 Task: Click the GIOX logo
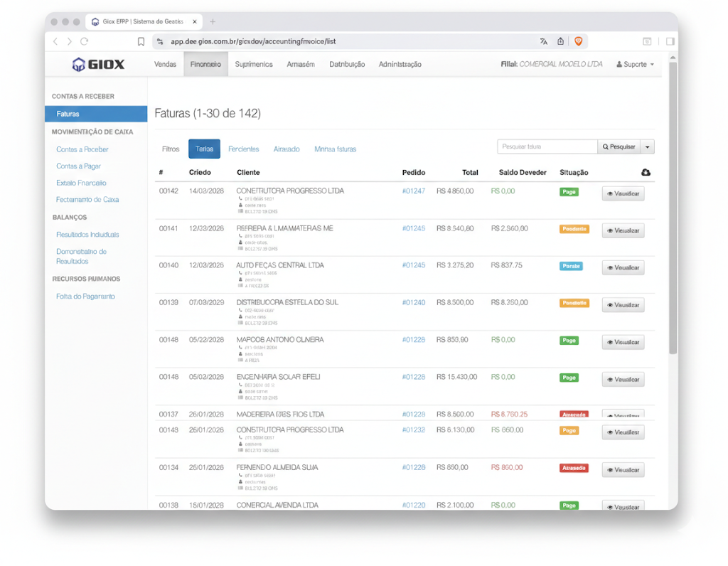tap(99, 65)
